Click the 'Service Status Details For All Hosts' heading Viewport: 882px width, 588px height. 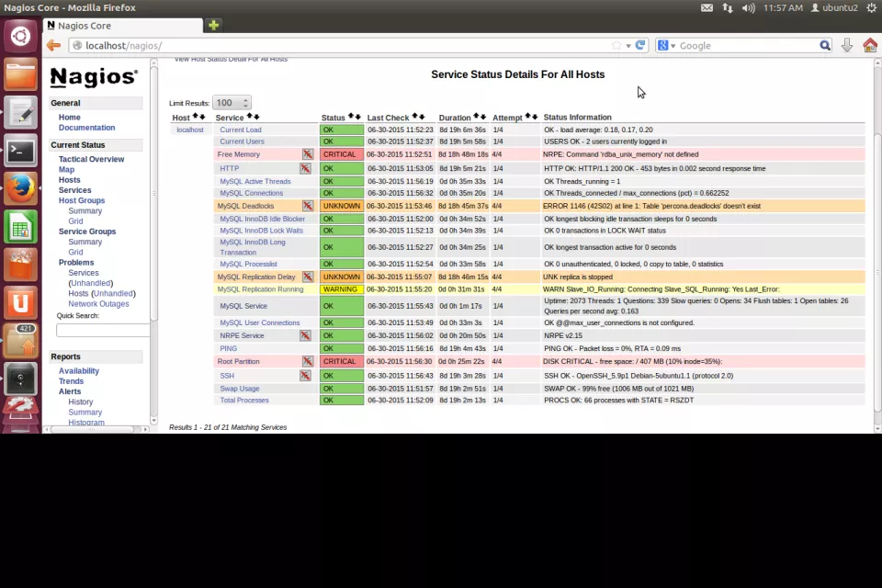point(517,74)
